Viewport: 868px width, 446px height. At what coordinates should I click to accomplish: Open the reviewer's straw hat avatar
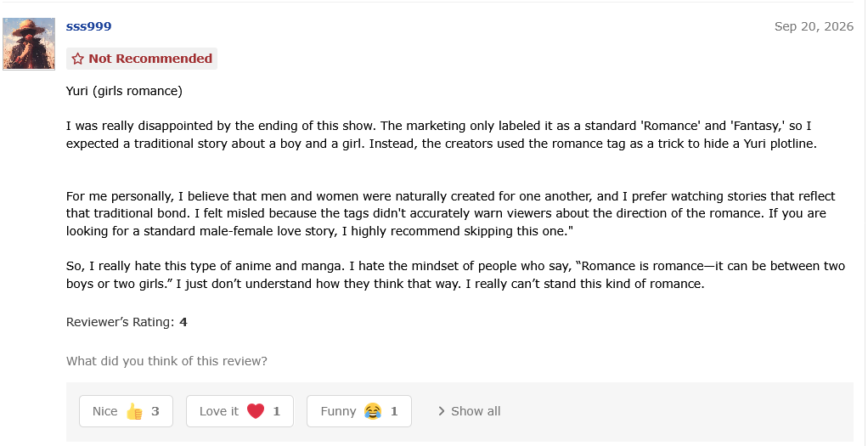tap(29, 44)
